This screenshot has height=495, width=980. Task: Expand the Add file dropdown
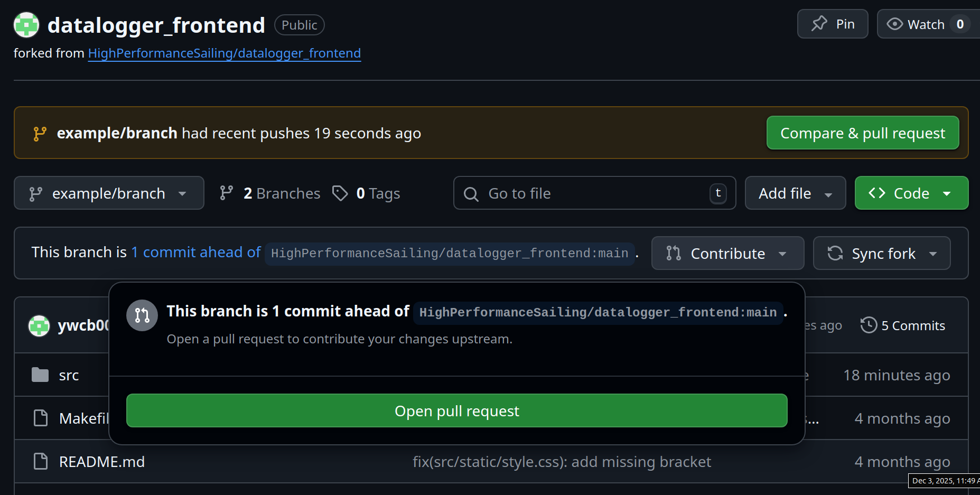[x=795, y=193]
